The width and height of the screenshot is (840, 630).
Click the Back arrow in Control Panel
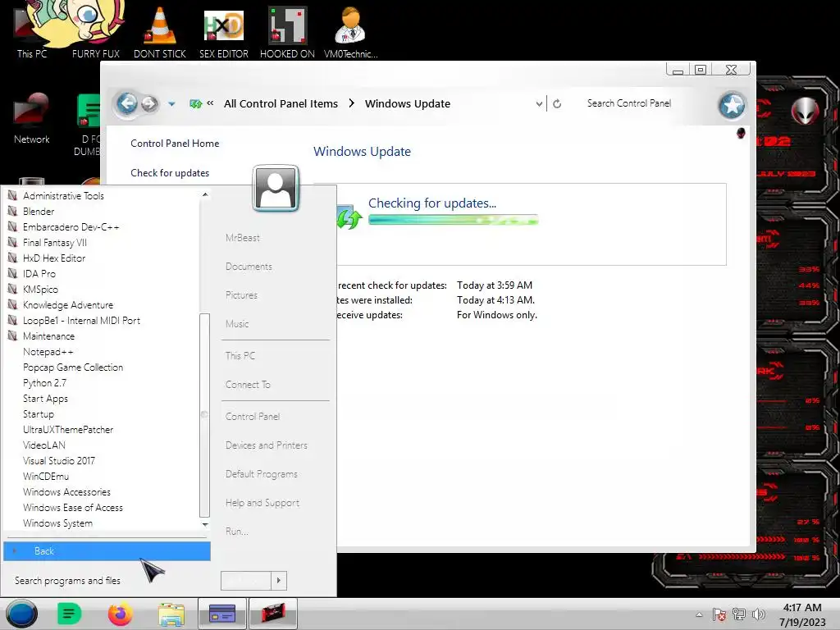click(127, 103)
